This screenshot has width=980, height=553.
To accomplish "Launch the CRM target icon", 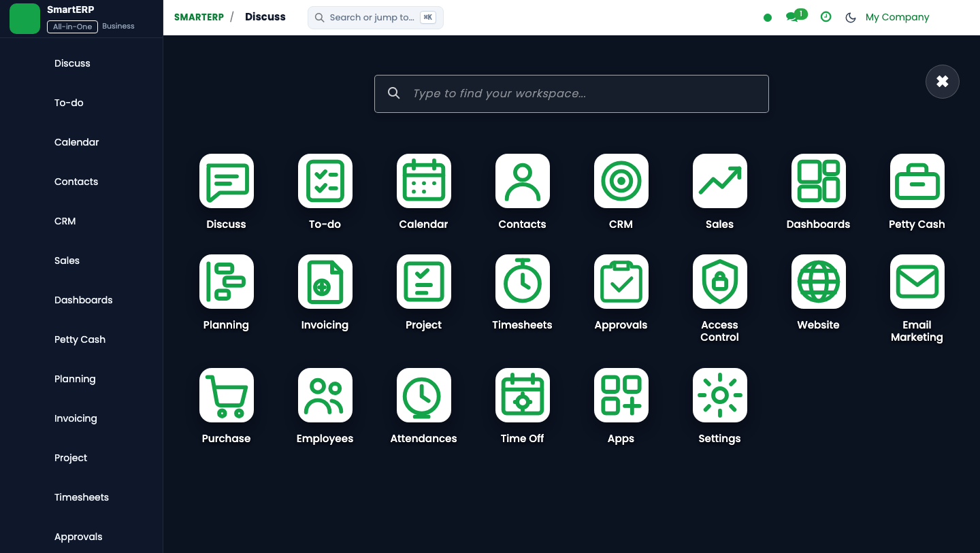I will 621,181.
